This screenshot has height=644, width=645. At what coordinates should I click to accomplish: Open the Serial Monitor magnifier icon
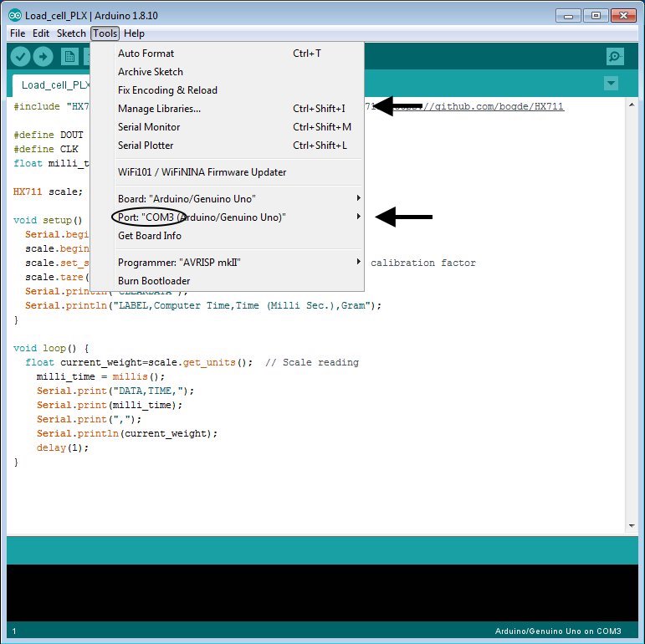click(615, 56)
